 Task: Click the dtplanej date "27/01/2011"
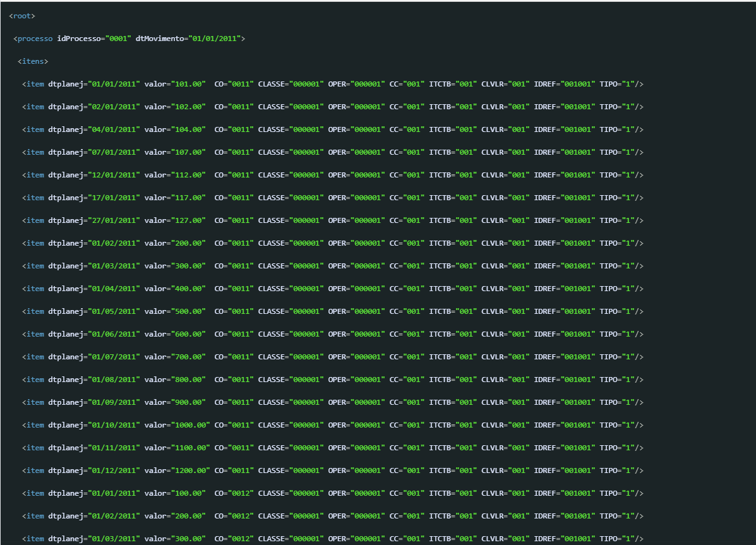pos(114,220)
